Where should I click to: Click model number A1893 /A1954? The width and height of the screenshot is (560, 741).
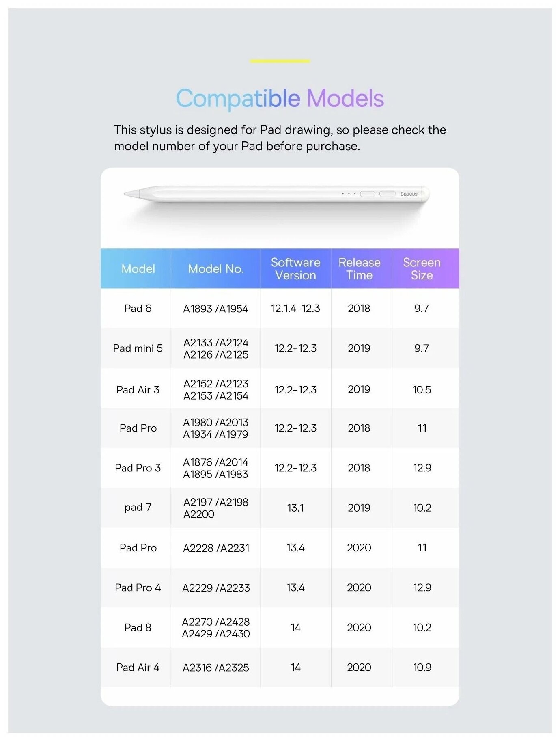215,309
